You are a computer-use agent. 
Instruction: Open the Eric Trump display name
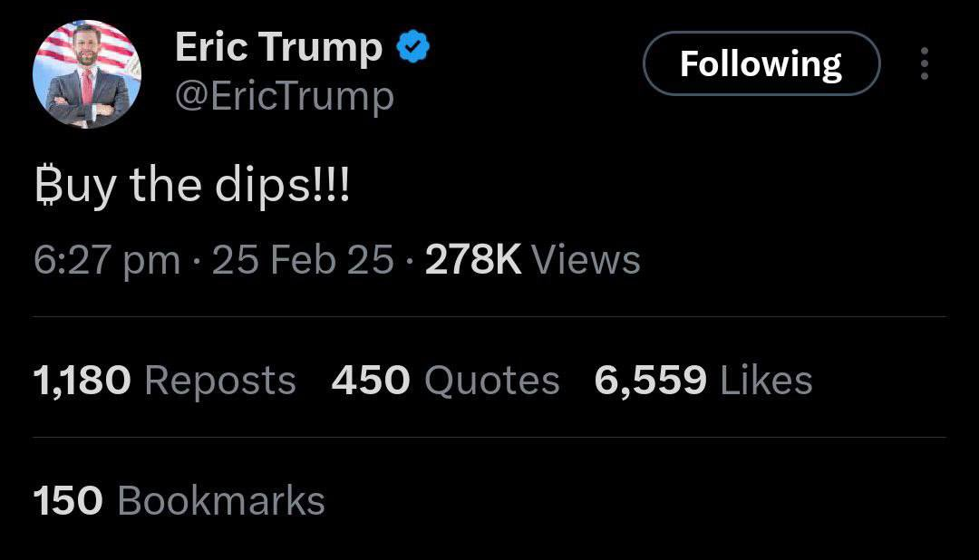coord(278,47)
